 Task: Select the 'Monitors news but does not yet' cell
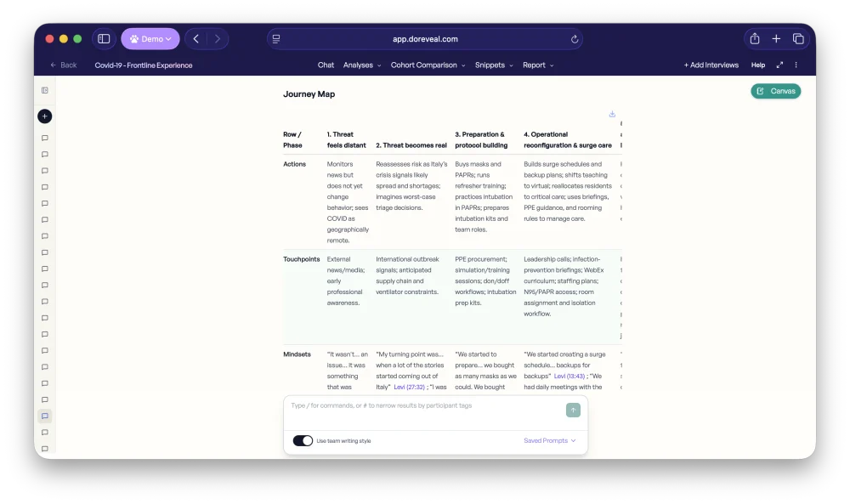pyautogui.click(x=348, y=202)
